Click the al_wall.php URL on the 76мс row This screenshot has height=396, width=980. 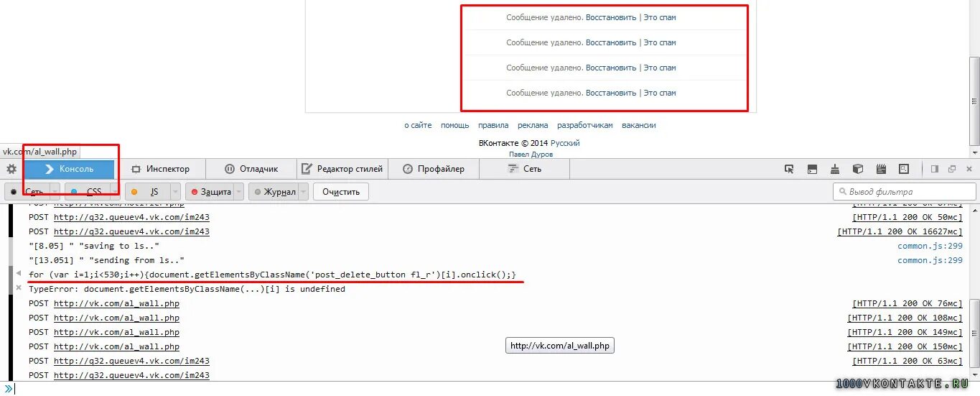(x=116, y=303)
